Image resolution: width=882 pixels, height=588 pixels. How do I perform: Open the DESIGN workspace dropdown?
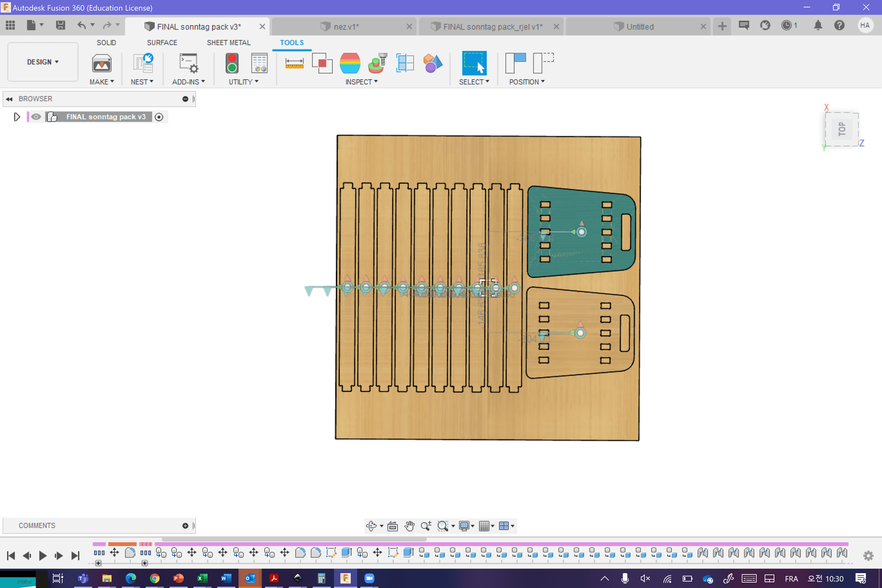click(x=43, y=62)
